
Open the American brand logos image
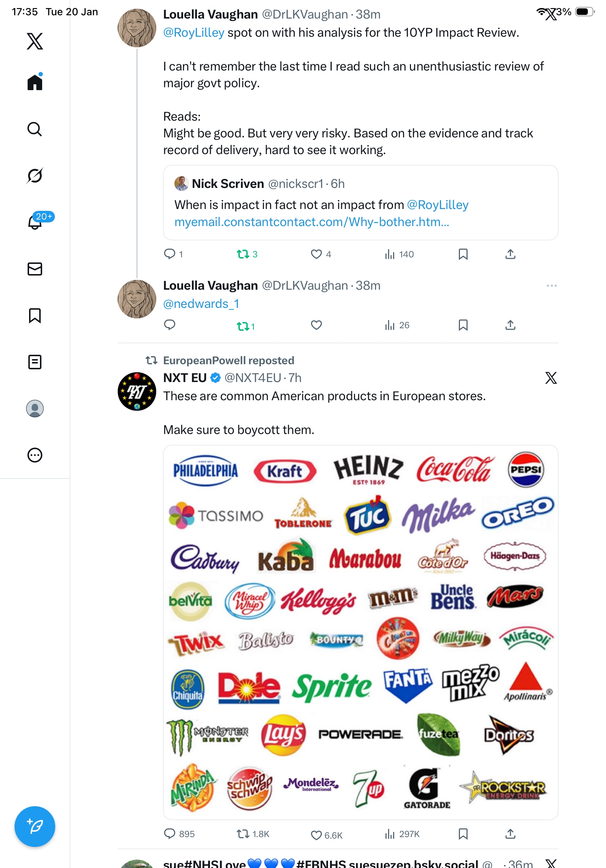coord(360,632)
